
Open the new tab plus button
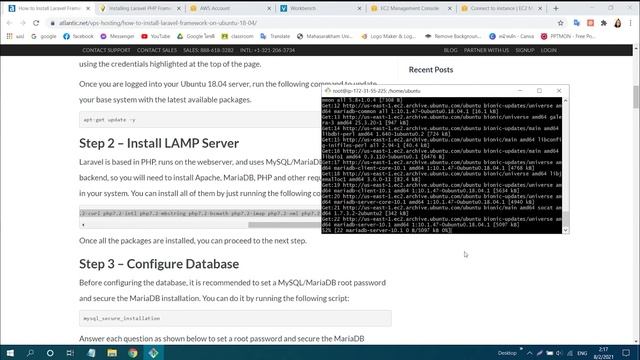pyautogui.click(x=556, y=8)
